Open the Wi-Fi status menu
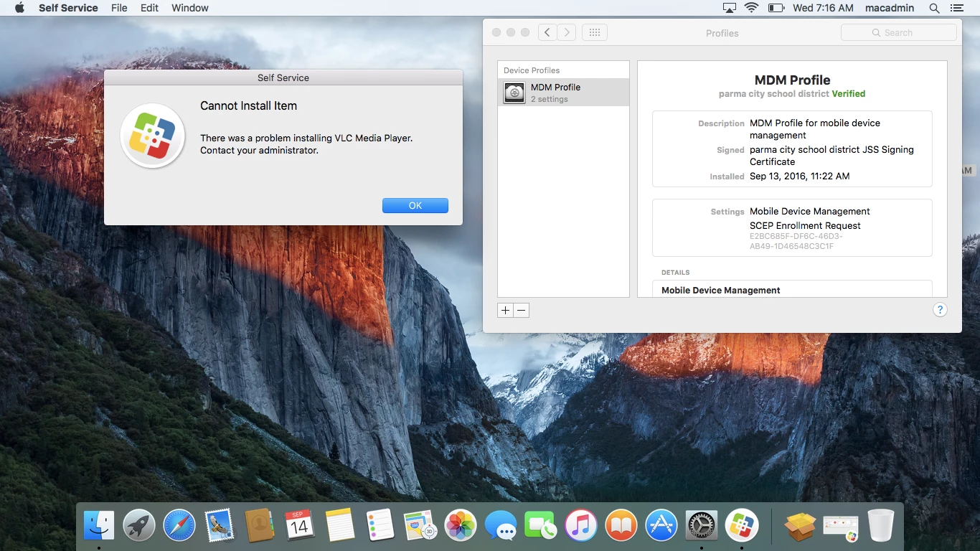The image size is (980, 551). tap(752, 8)
